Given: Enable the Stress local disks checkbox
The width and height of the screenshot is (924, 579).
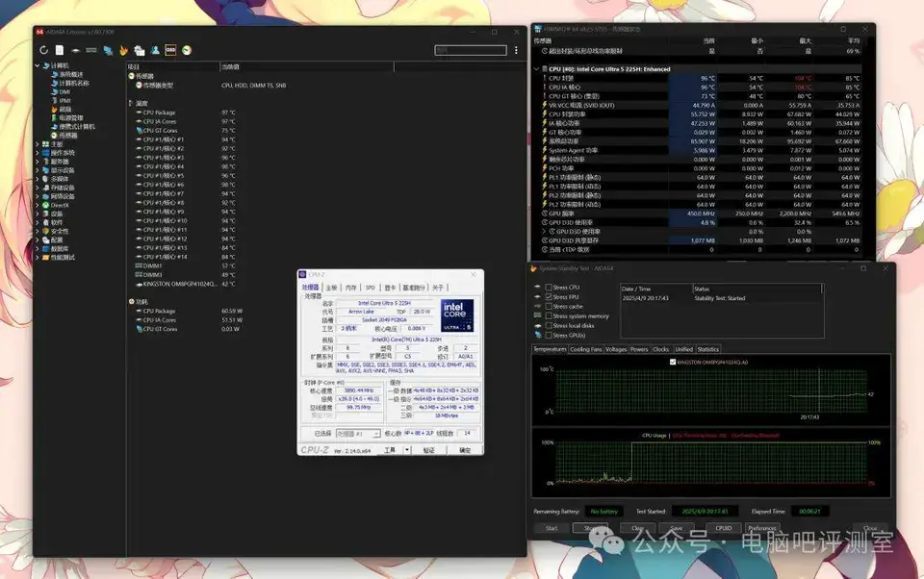Looking at the screenshot, I should coord(549,325).
